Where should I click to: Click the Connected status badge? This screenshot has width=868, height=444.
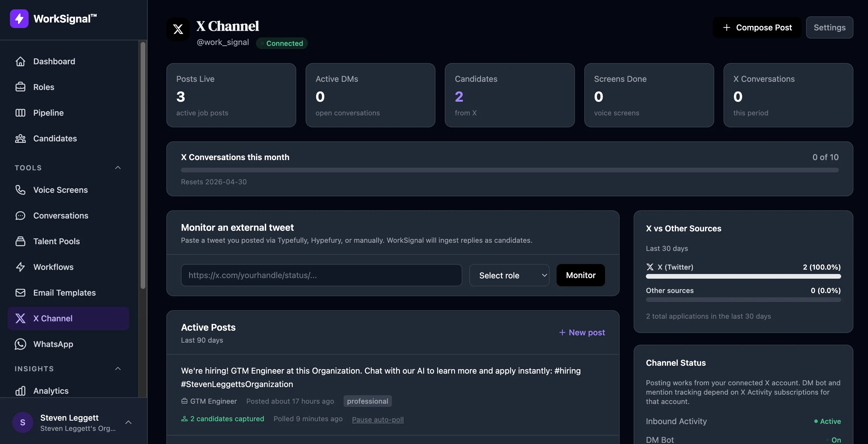coord(282,43)
